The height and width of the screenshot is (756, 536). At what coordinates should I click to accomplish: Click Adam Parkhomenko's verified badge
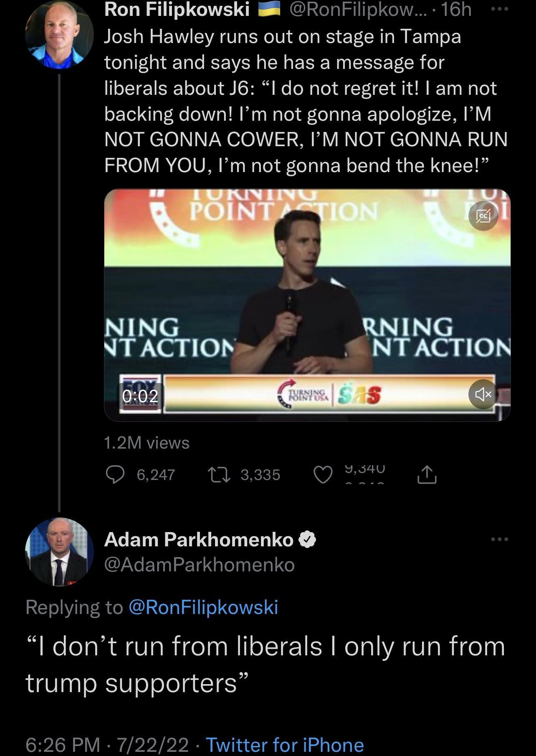(307, 540)
